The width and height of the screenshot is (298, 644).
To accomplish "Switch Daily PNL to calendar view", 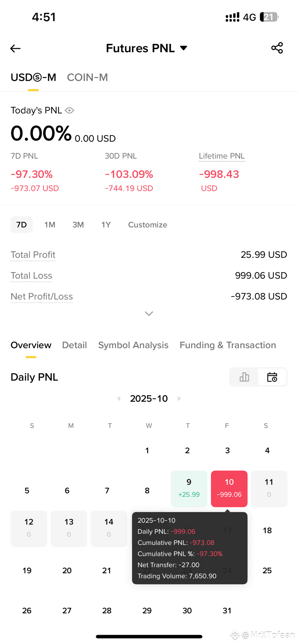I will pyautogui.click(x=272, y=377).
